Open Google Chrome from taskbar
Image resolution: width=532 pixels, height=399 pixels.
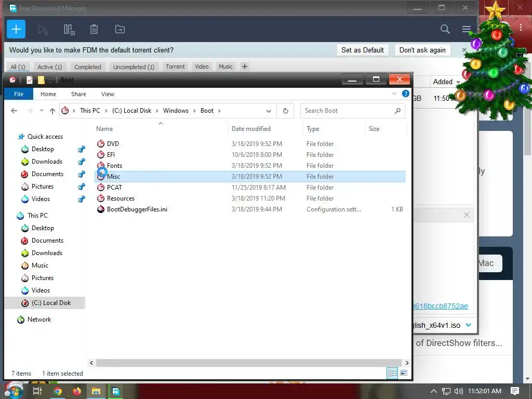coord(58,391)
